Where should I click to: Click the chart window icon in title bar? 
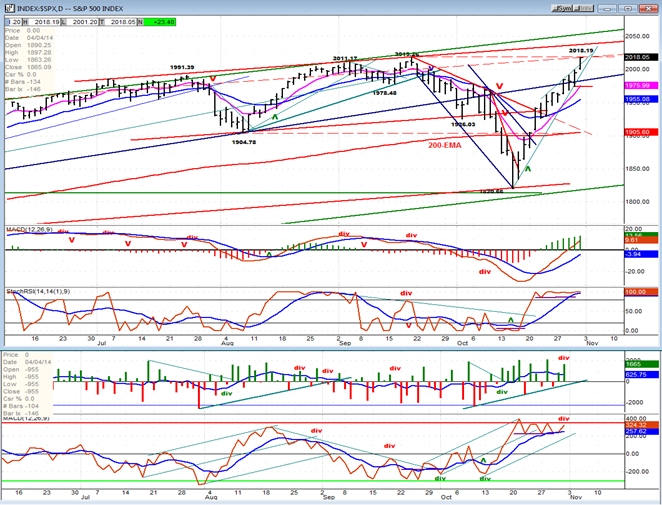coord(9,8)
